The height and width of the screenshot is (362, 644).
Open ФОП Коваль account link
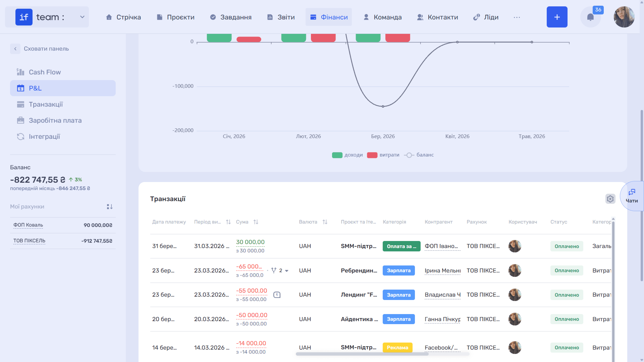pyautogui.click(x=28, y=225)
